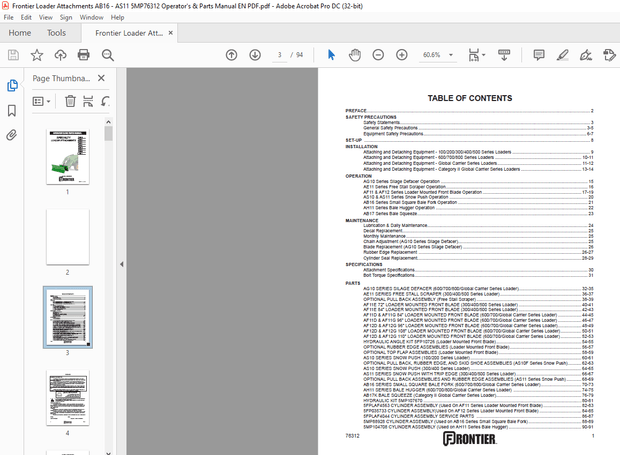Viewport: 620px width, 455px height.
Task: Delete selected page with trash icon
Action: pos(70,101)
